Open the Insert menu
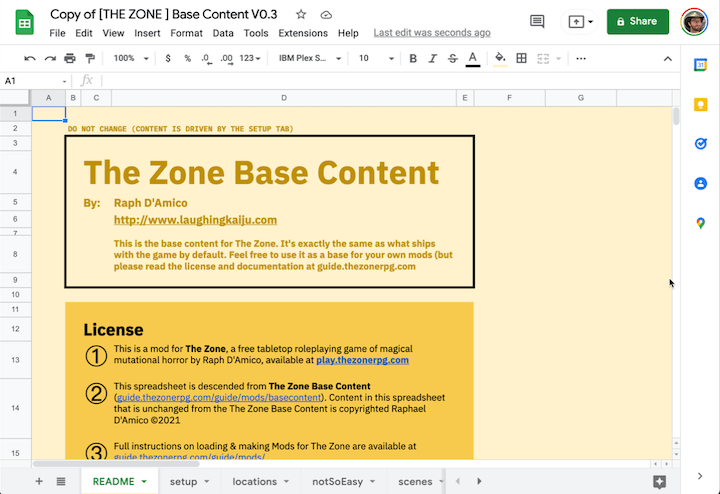 [x=147, y=33]
